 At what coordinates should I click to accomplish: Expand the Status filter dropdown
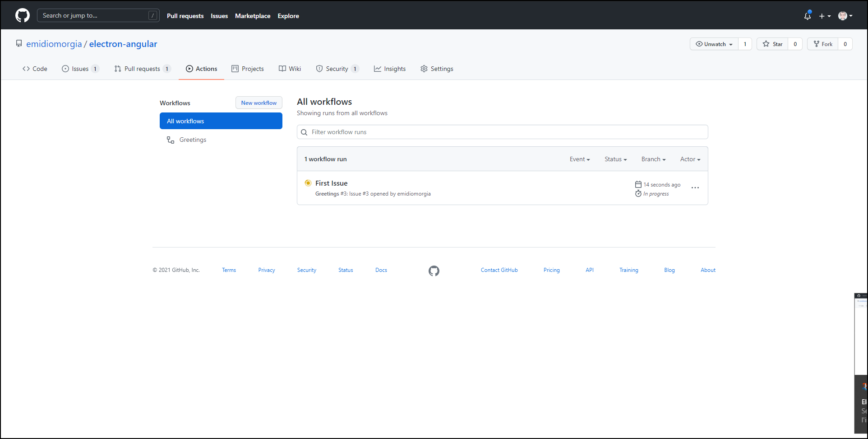615,159
